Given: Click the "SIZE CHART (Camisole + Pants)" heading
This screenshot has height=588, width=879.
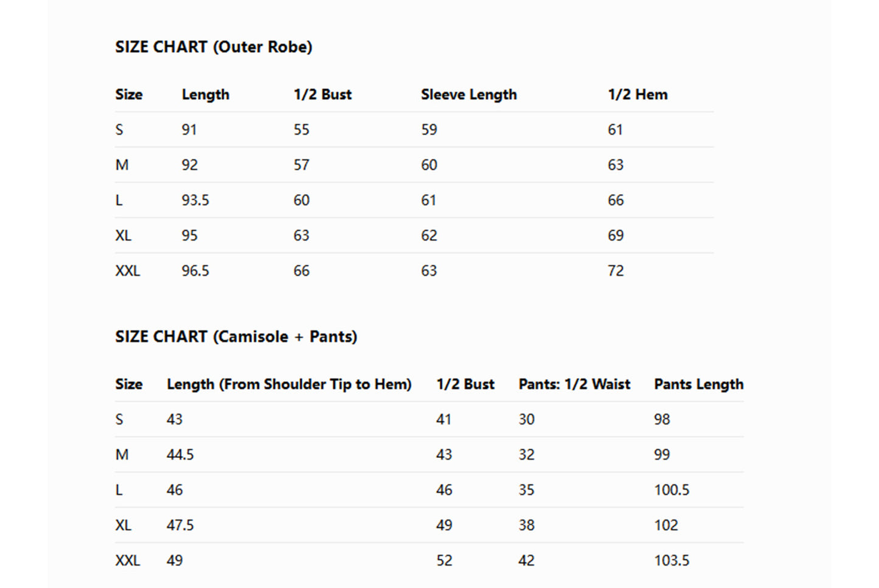Looking at the screenshot, I should [x=236, y=336].
